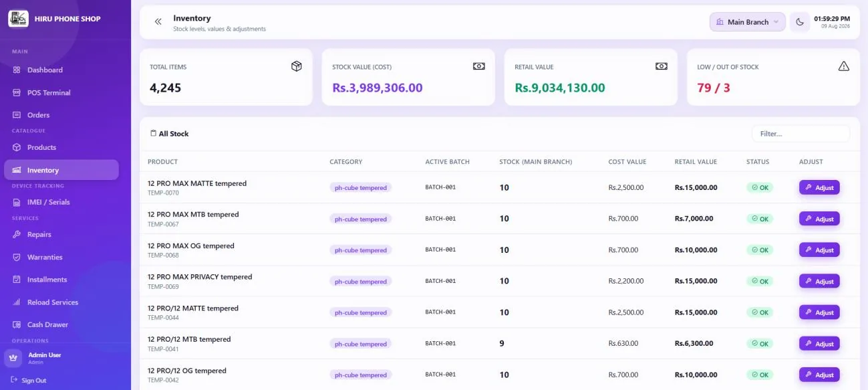This screenshot has height=390, width=868.
Task: Click the Cash Drawer icon
Action: click(17, 324)
